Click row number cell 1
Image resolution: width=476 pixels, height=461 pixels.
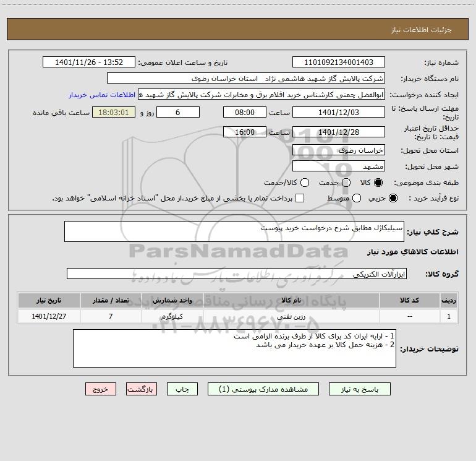449,316
